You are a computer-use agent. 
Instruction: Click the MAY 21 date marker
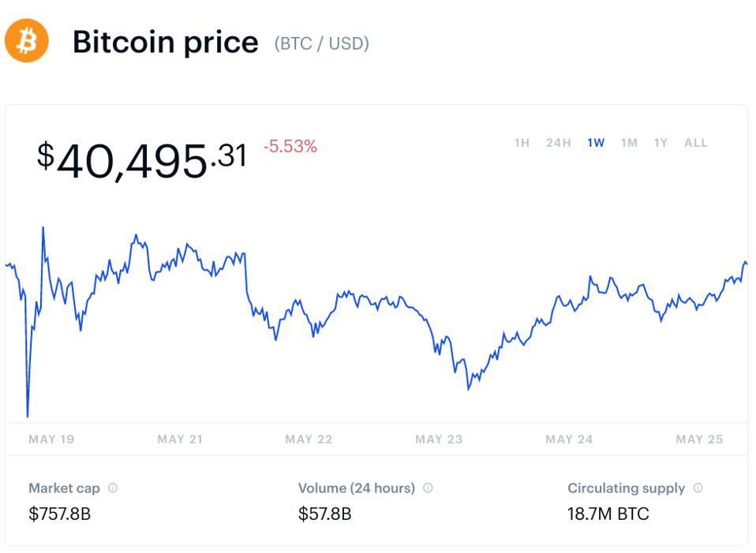181,439
